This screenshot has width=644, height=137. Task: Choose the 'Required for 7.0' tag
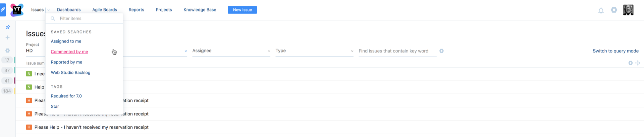[x=66, y=96]
